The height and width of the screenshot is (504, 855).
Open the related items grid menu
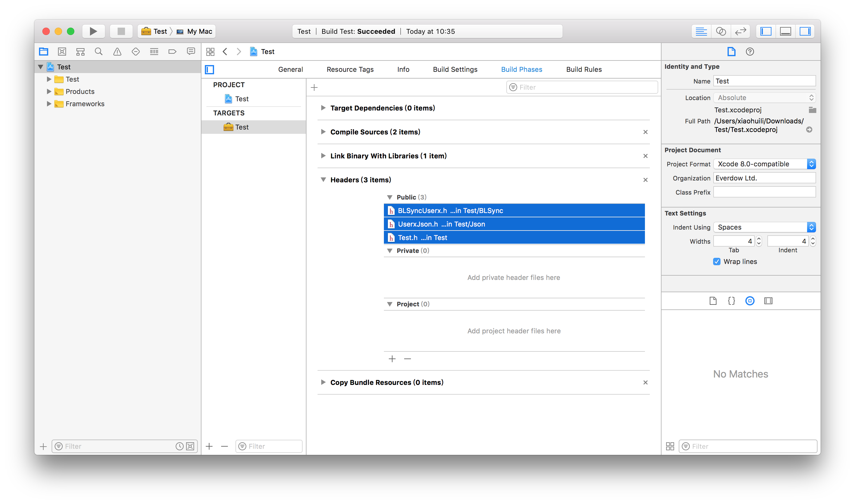tap(210, 52)
